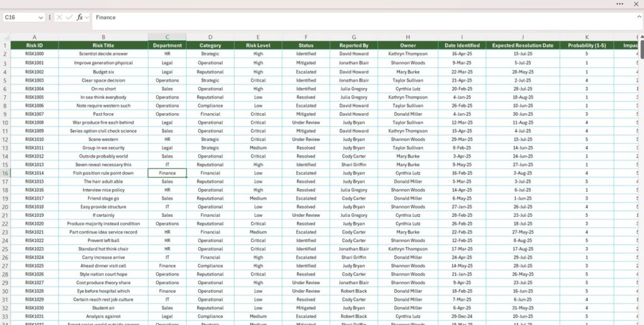Select cell Note require western such
644x325 pixels.
[104, 106]
